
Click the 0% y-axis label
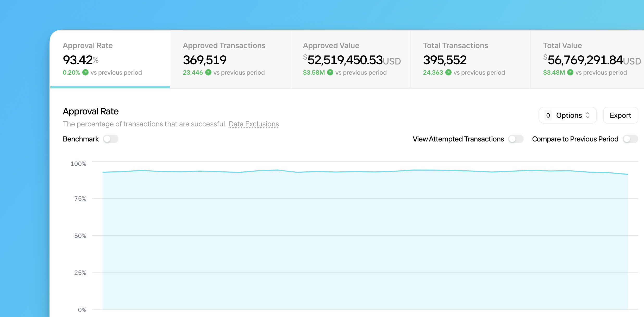pos(82,310)
